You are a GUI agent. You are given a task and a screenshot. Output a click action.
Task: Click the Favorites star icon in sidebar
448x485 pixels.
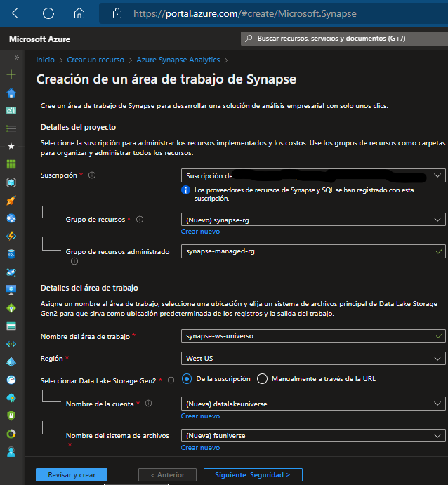pos(11,146)
